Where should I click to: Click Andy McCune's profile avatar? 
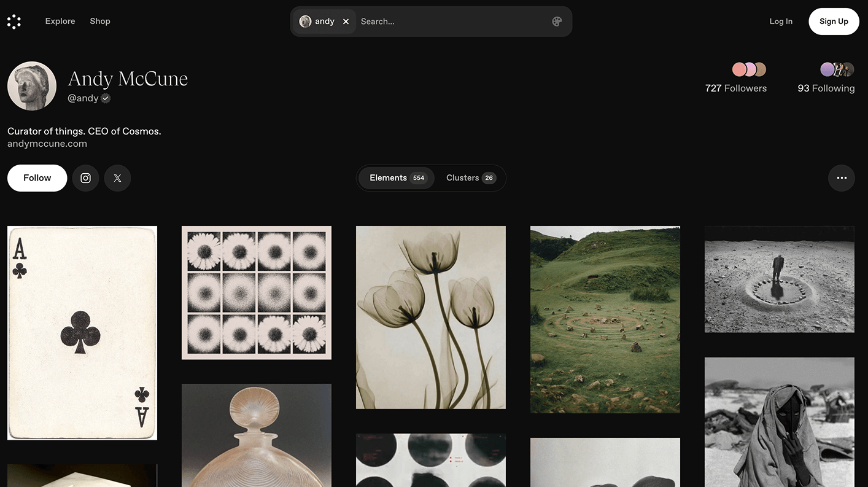pyautogui.click(x=32, y=86)
